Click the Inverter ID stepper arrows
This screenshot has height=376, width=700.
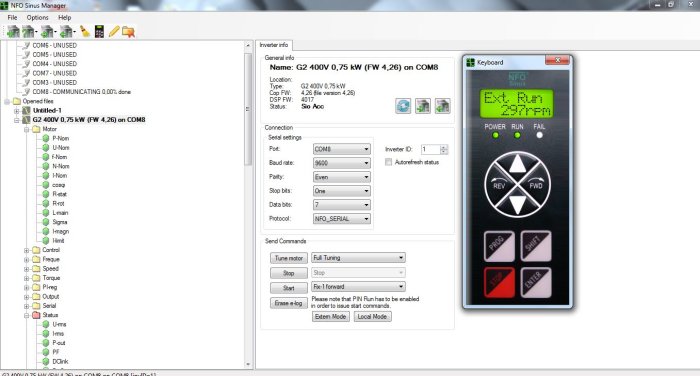click(x=444, y=149)
